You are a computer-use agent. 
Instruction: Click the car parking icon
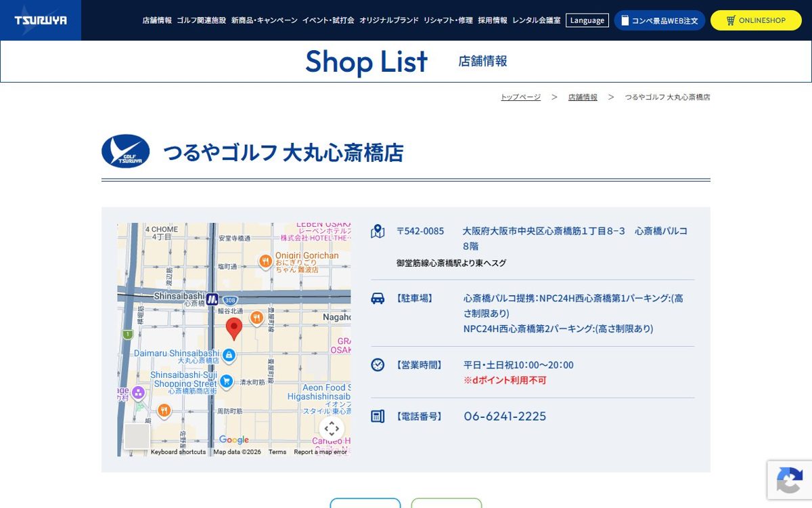pos(378,298)
